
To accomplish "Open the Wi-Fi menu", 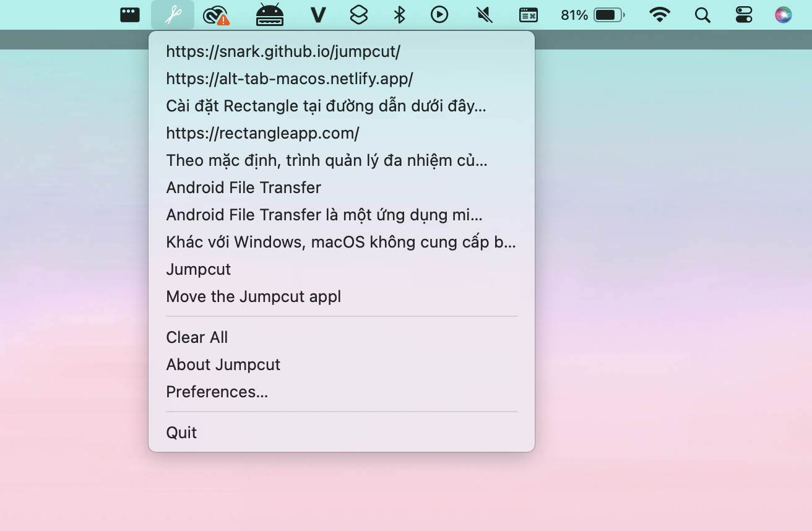I will pos(660,15).
